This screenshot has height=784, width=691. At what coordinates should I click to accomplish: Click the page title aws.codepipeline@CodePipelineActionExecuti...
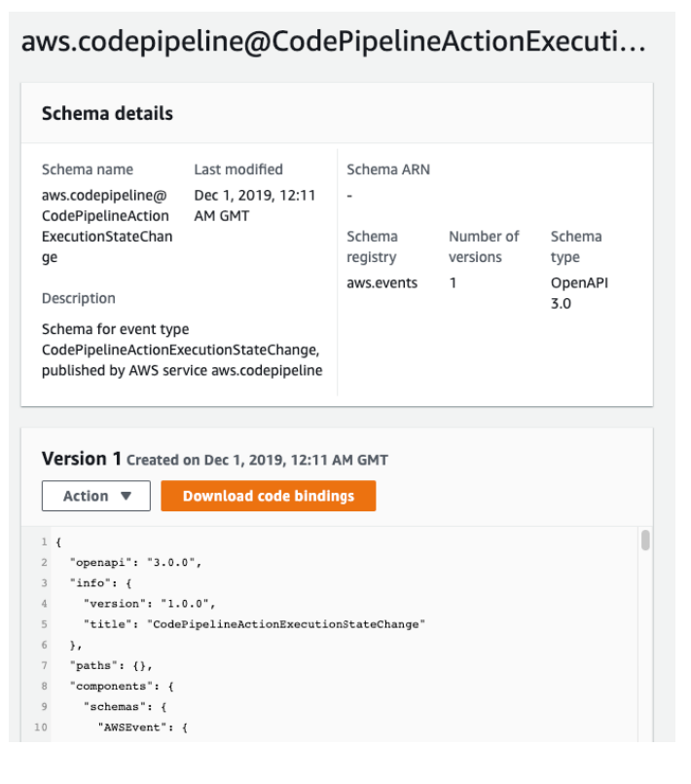(333, 42)
